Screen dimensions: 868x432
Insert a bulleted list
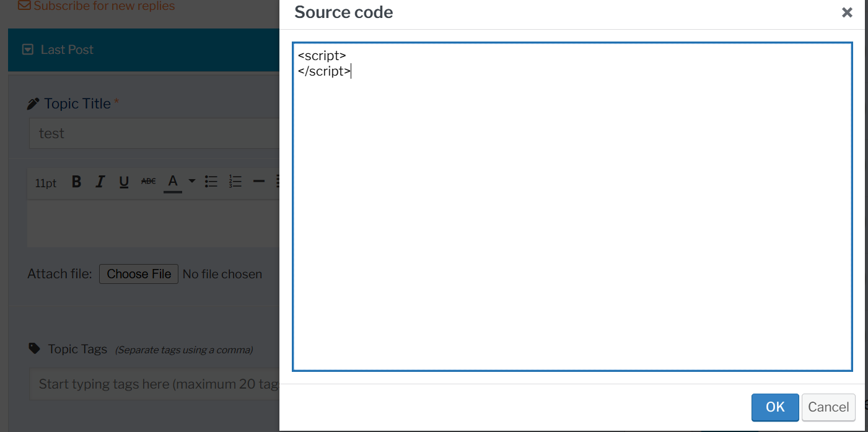211,182
